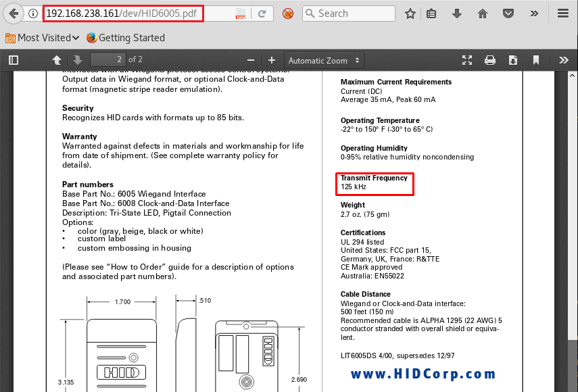
Task: Click the Search box
Action: pyautogui.click(x=349, y=14)
